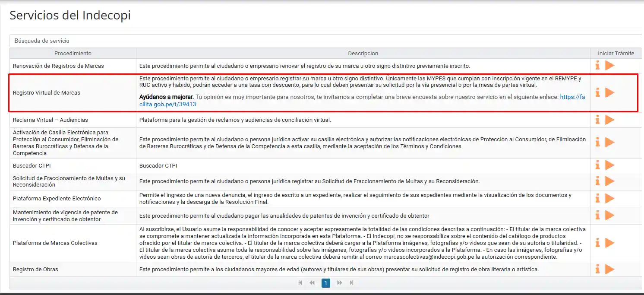Click description about descarga de la Resolución Final
Image resolution: width=644 pixels, height=295 pixels.
click(355, 198)
